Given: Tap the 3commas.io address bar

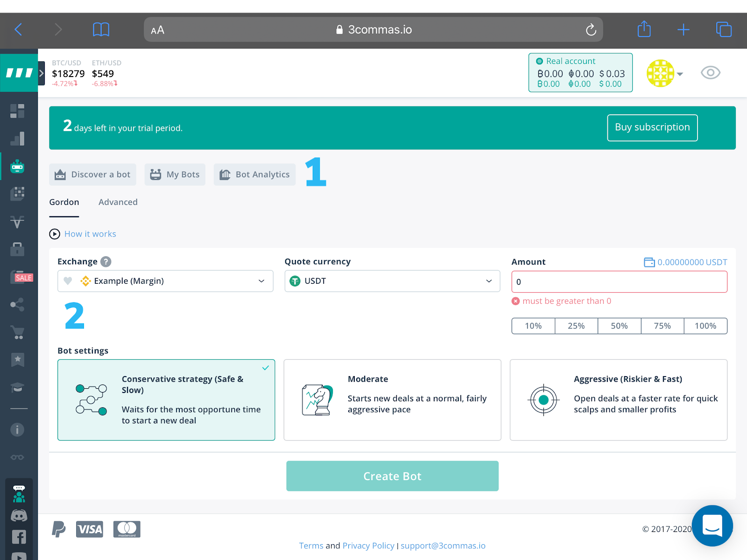Looking at the screenshot, I should pos(373,30).
